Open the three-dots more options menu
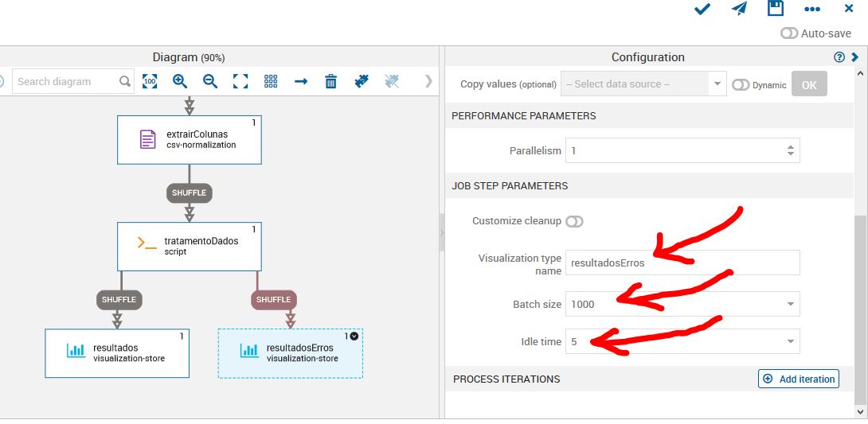This screenshot has height=424, width=868. [x=812, y=9]
